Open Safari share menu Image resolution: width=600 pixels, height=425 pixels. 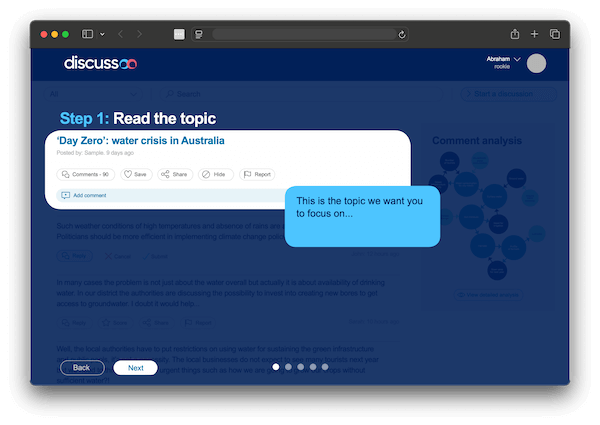[514, 34]
